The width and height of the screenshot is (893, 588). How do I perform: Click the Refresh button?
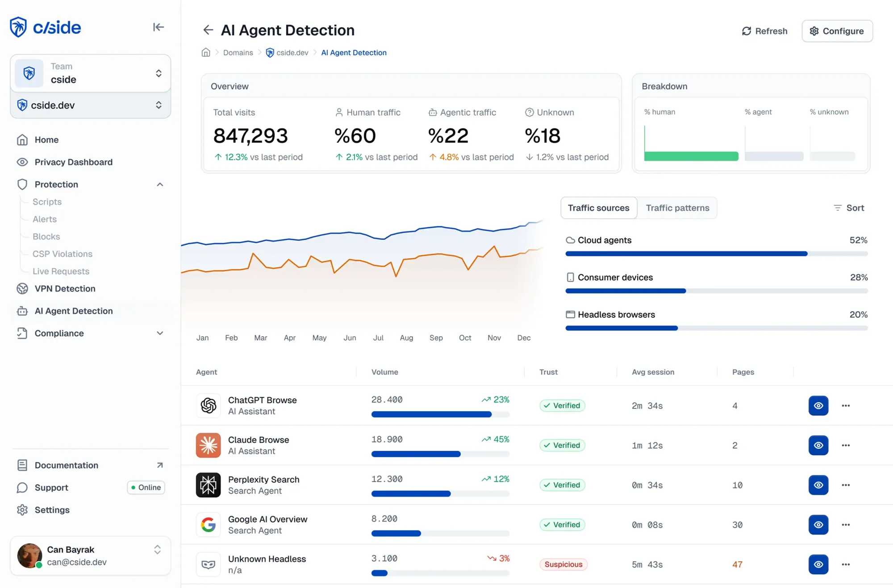(764, 31)
